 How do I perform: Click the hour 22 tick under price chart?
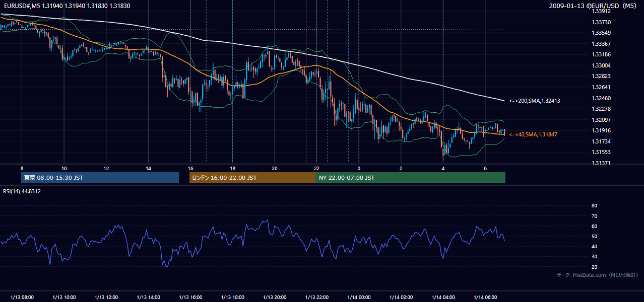(x=316, y=168)
